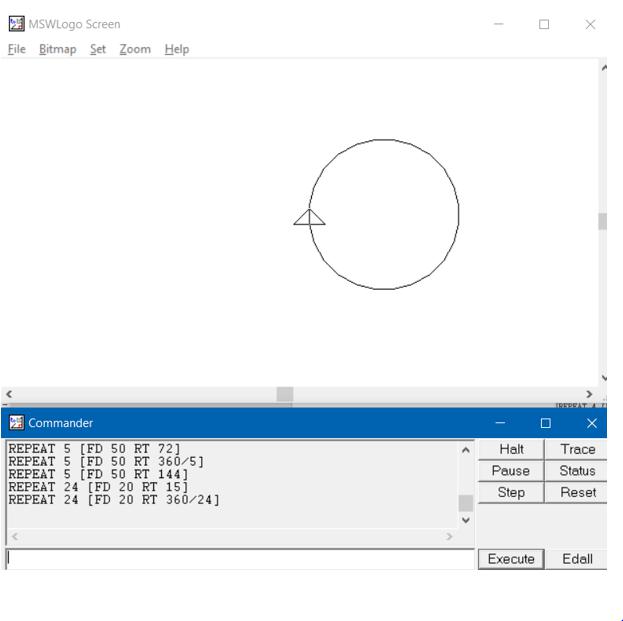This screenshot has width=623, height=621.
Task: Open the Set menu
Action: tap(98, 49)
